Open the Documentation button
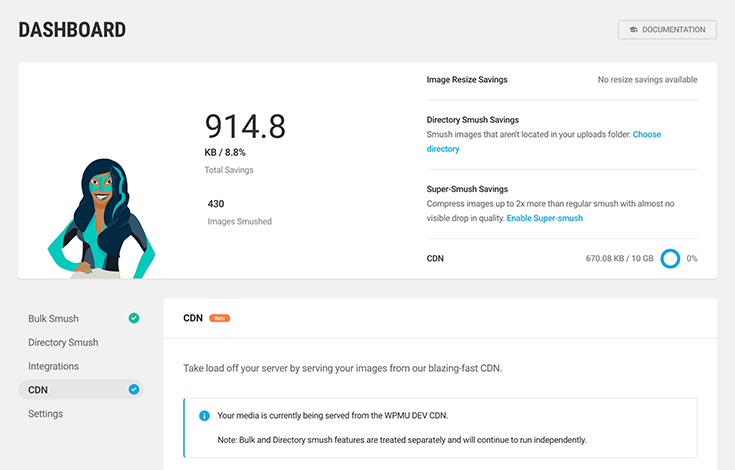This screenshot has height=470, width=735. [x=667, y=30]
